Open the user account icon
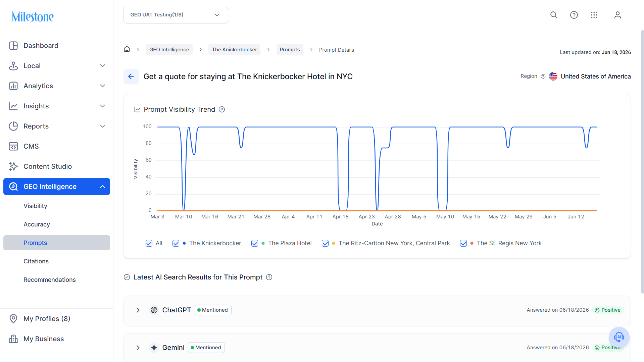Screen dimensions: 644x362 (x=617, y=15)
